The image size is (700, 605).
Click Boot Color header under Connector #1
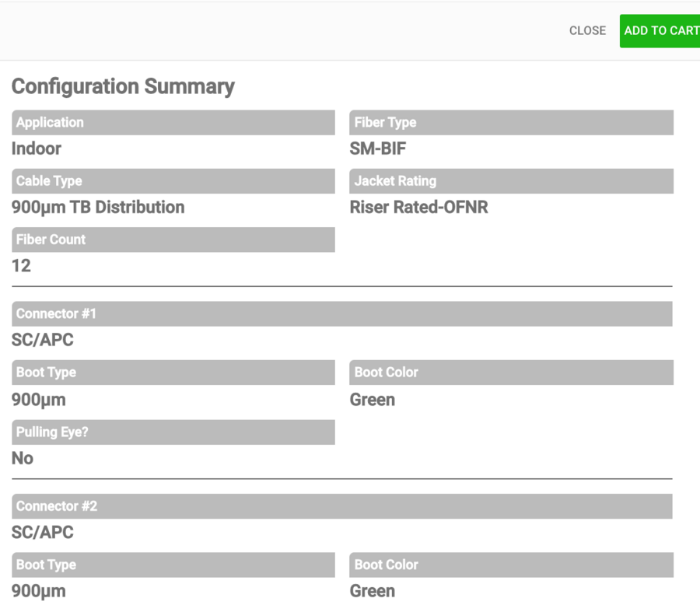coord(511,372)
